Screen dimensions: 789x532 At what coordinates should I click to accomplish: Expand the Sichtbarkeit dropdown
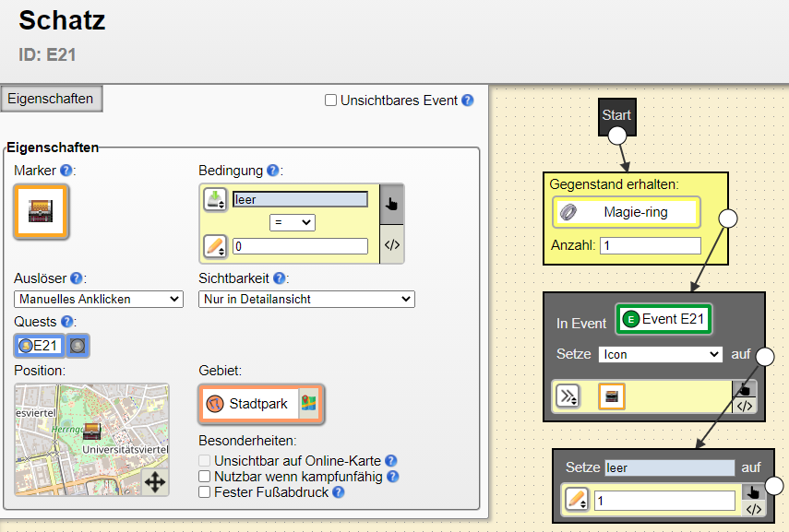point(306,299)
